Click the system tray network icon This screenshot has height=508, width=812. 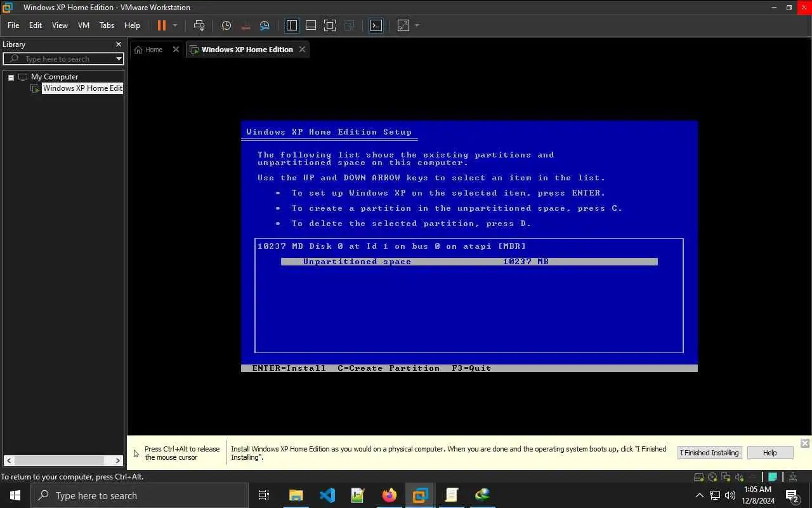pos(715,495)
